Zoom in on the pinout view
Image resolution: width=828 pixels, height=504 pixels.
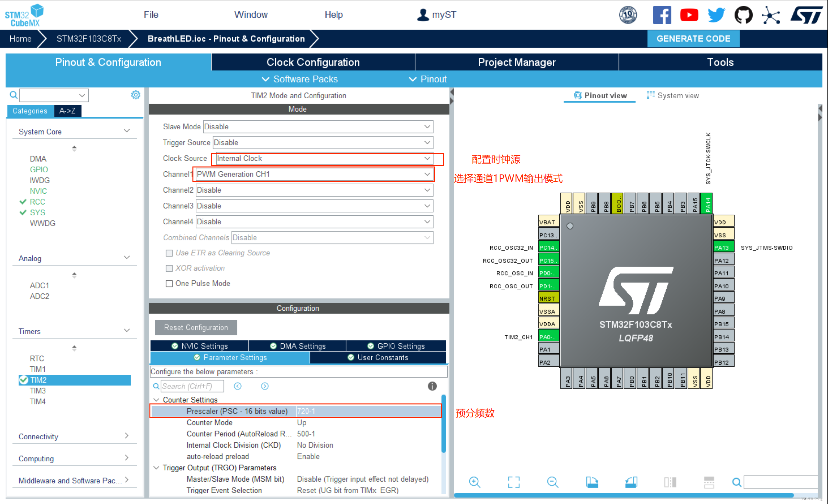(x=474, y=482)
